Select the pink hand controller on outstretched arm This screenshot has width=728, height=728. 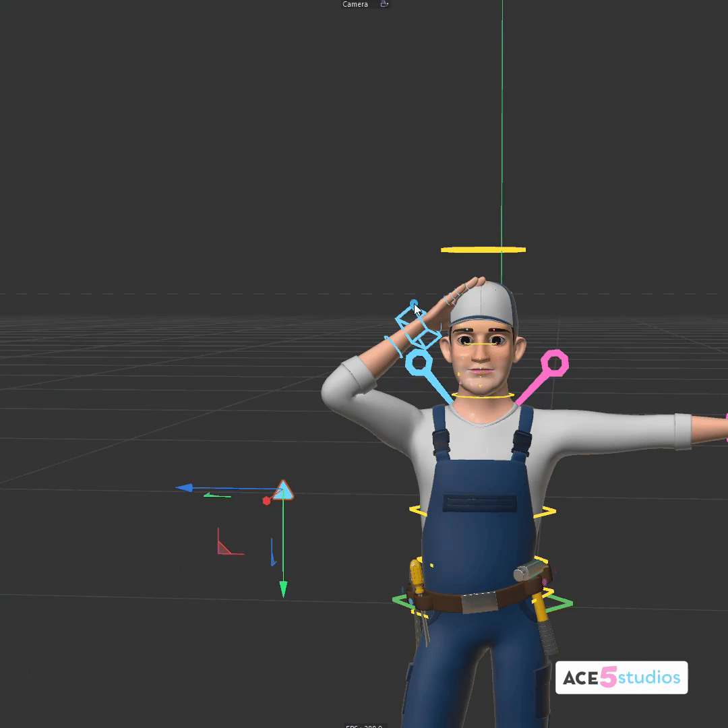(725, 427)
